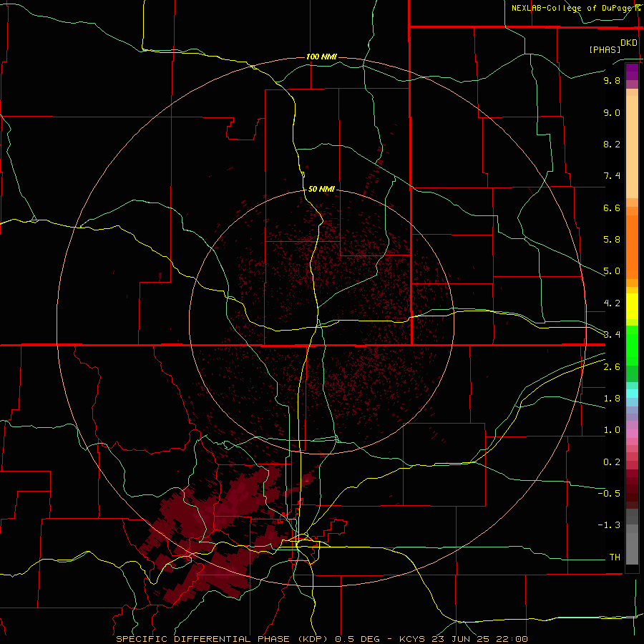Click the TH threshold label on the scale
Viewport: 644px width, 644px height.
[x=615, y=557]
